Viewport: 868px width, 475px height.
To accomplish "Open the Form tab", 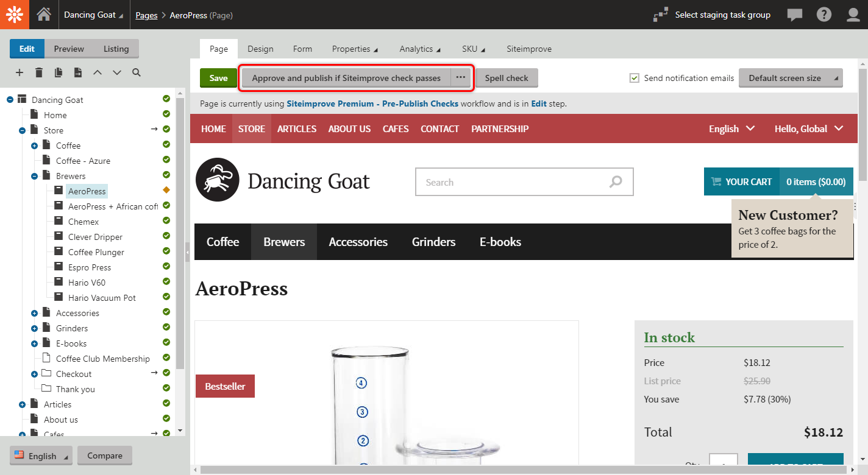I will 302,49.
